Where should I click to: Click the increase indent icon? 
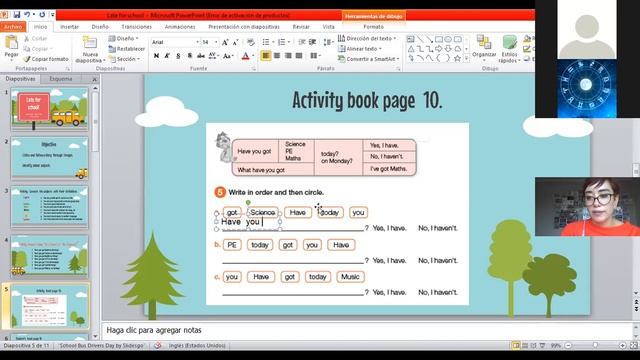click(313, 42)
